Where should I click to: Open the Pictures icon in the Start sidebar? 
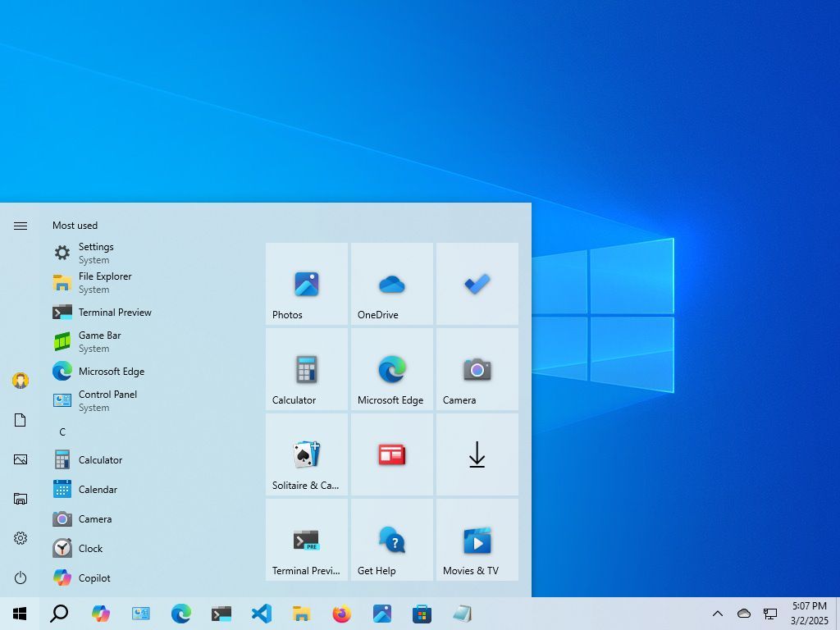coord(20,459)
